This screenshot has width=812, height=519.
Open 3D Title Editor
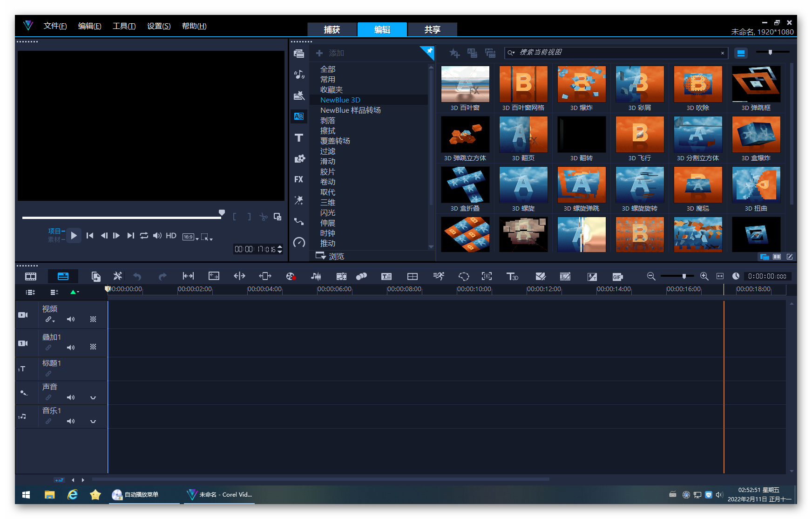point(512,276)
